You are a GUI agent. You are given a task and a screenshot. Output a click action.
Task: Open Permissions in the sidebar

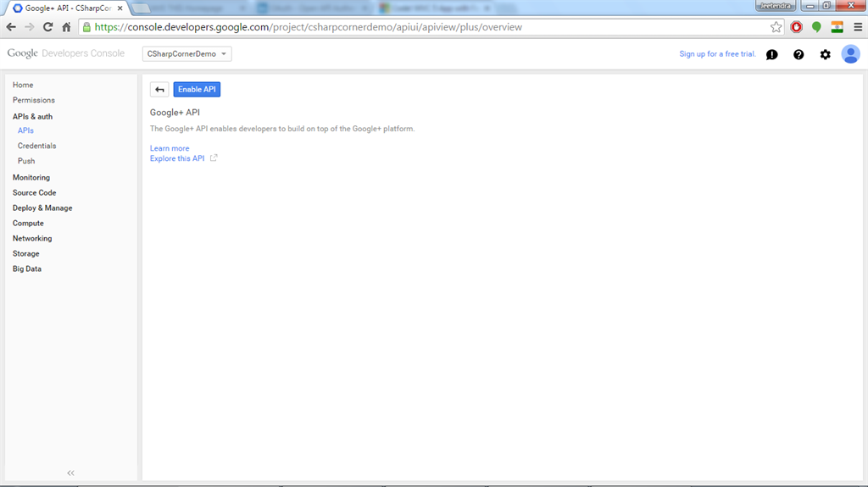click(34, 100)
